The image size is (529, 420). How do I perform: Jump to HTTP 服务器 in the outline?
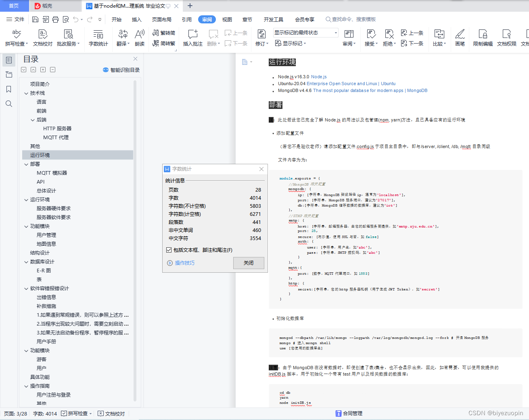click(x=57, y=129)
